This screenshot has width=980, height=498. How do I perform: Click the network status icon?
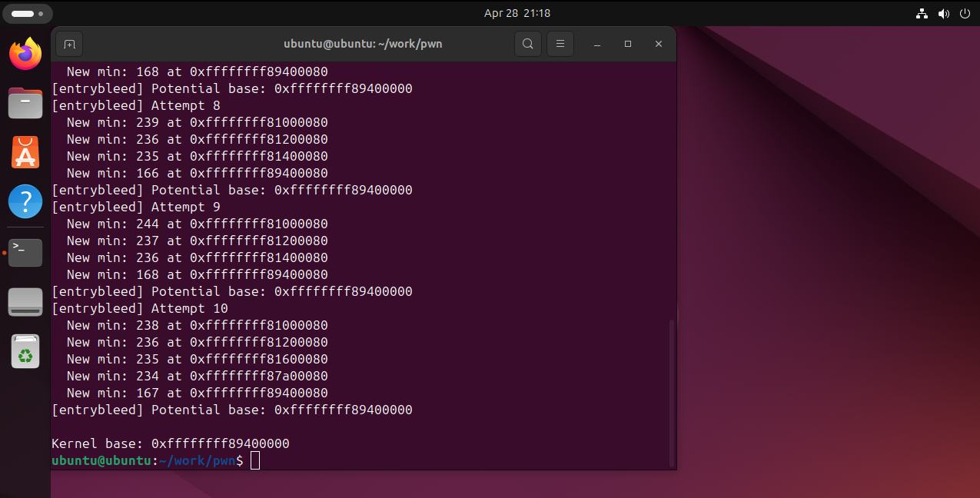point(922,14)
